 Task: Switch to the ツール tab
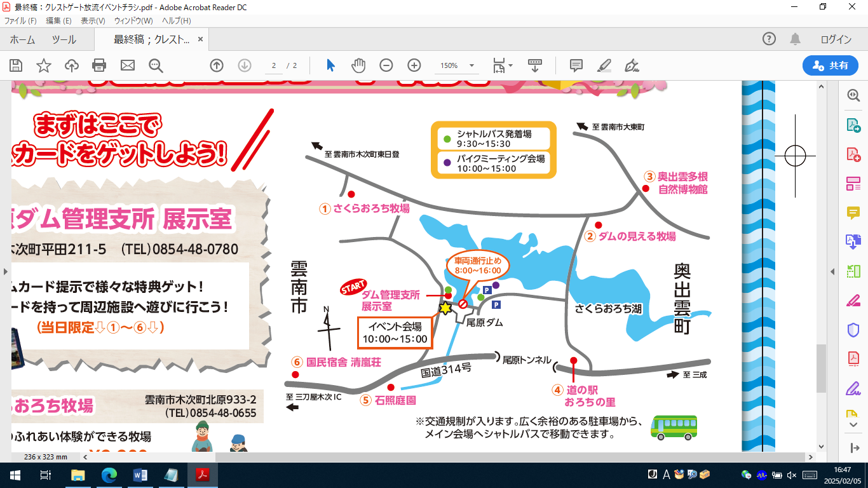pyautogui.click(x=64, y=39)
